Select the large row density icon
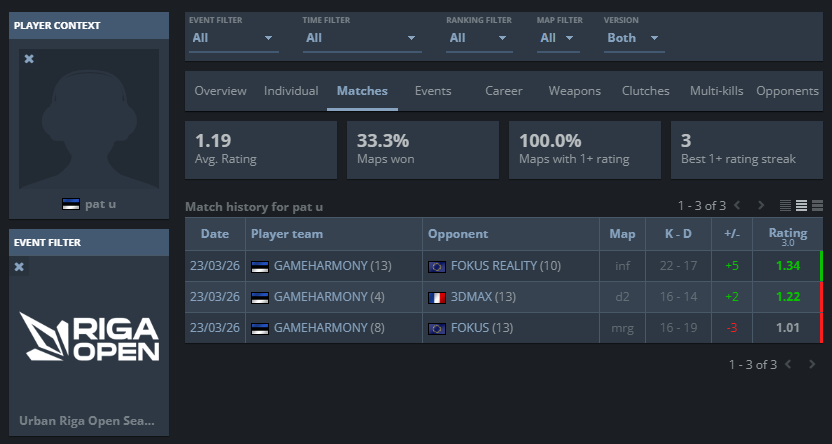This screenshot has height=444, width=832. pos(818,205)
